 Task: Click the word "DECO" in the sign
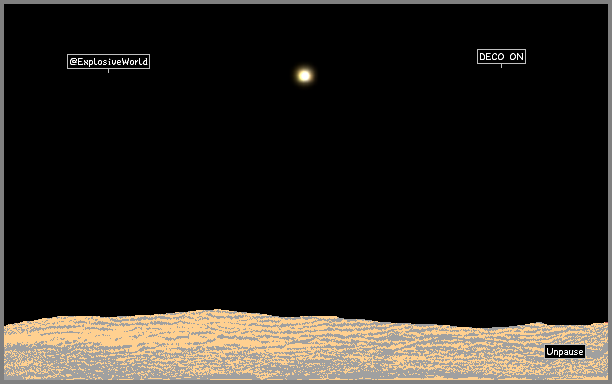[x=491, y=57]
